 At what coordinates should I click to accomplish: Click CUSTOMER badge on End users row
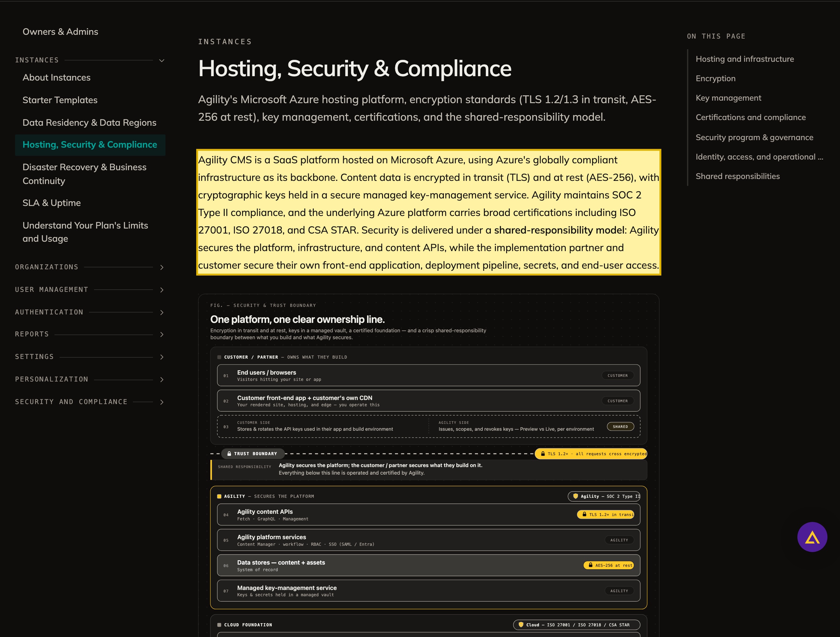point(617,375)
